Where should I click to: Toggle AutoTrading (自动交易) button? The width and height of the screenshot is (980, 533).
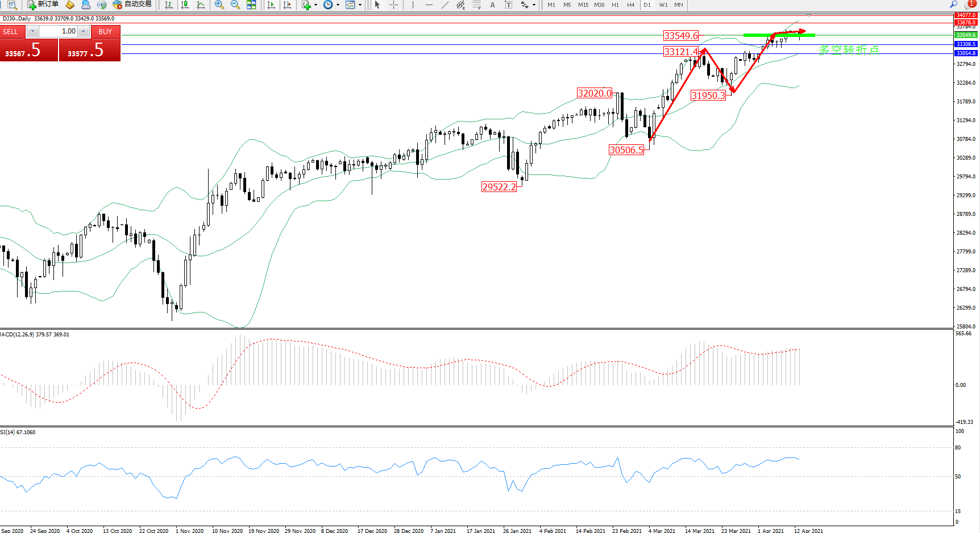click(132, 5)
